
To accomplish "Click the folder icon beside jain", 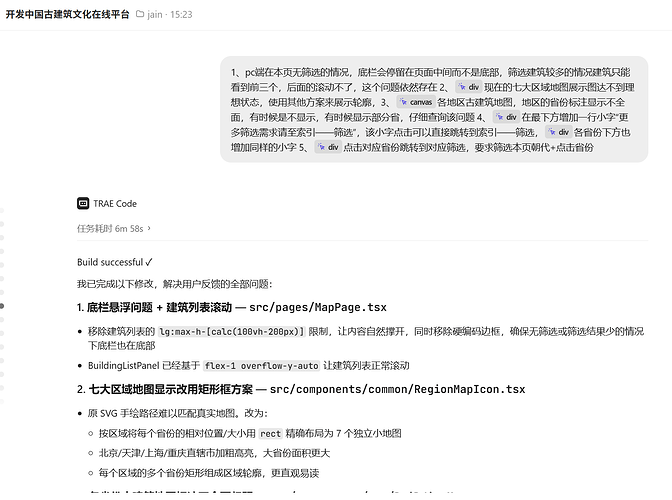I will (140, 14).
